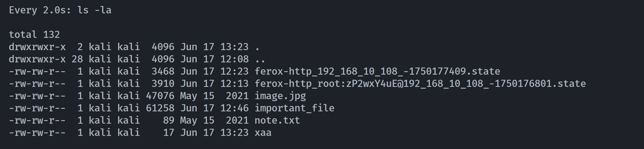
Task: Click the 13:23 timestamp on xaa row
Action: pos(234,132)
